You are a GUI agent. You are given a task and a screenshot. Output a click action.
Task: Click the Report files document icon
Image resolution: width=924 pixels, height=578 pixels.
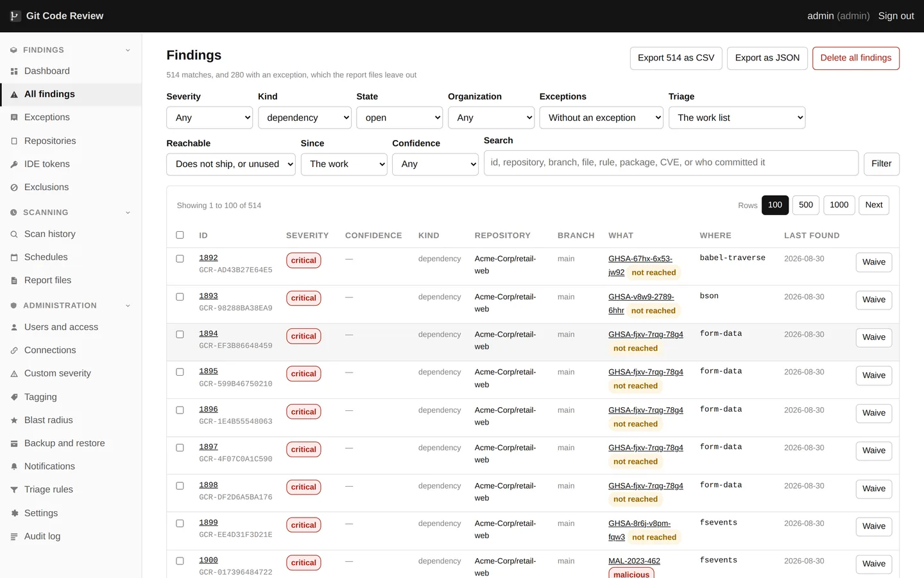pyautogui.click(x=14, y=281)
